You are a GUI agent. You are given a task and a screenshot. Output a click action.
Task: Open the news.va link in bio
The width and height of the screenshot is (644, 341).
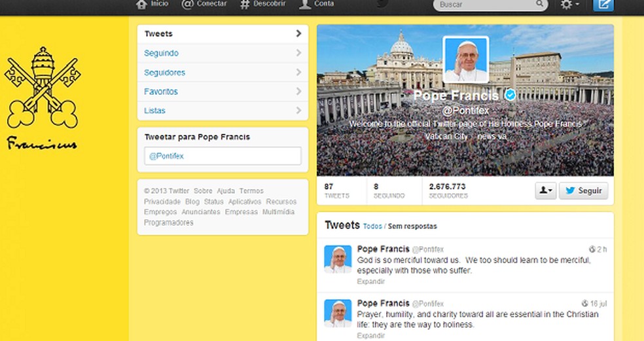point(492,136)
